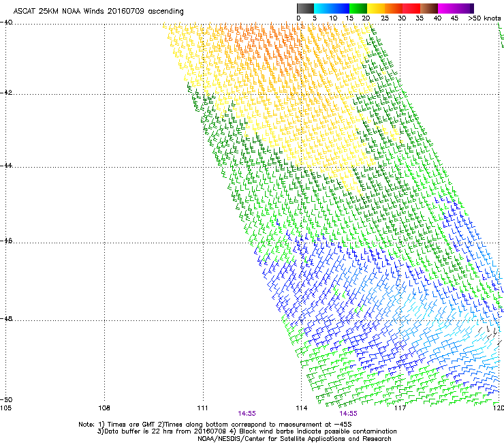Click the second purple '14:55' time label near 114
This screenshot has height=443, width=504.
(x=349, y=414)
